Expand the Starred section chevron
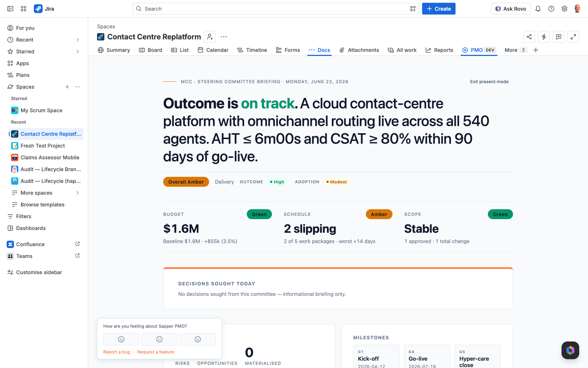 78,52
